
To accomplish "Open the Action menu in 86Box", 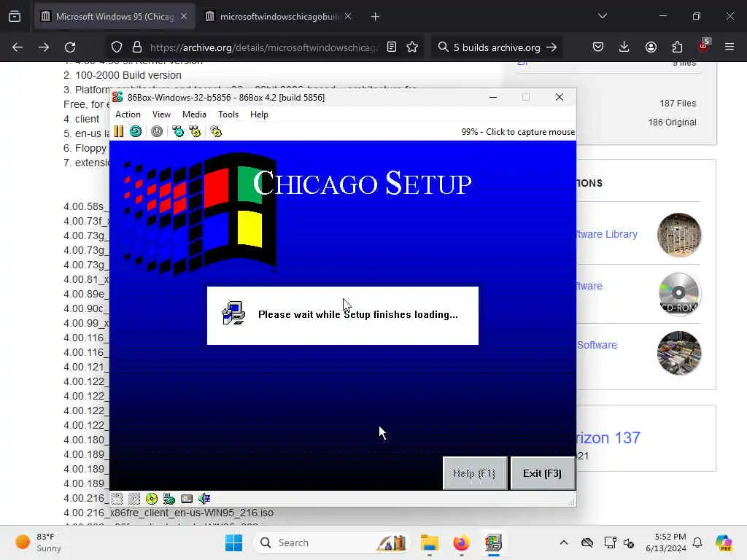I will click(x=128, y=114).
